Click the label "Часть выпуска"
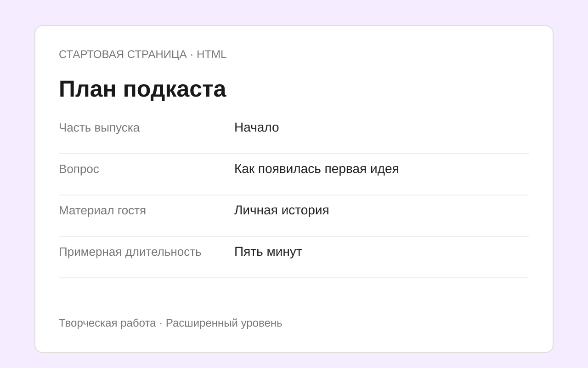Viewport: 588px width, 368px height. pyautogui.click(x=99, y=127)
